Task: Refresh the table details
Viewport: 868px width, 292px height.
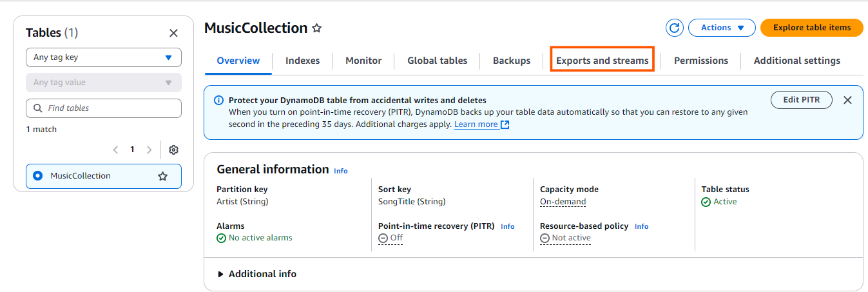Action: pyautogui.click(x=675, y=28)
